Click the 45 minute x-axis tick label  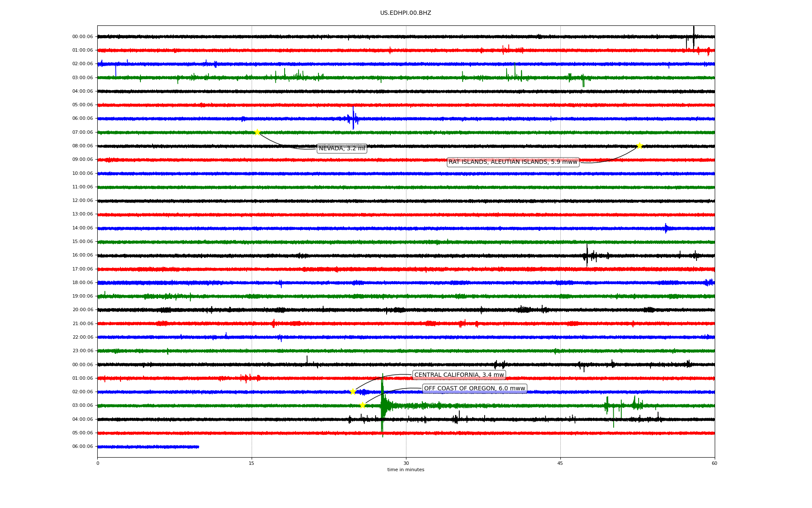(x=560, y=463)
